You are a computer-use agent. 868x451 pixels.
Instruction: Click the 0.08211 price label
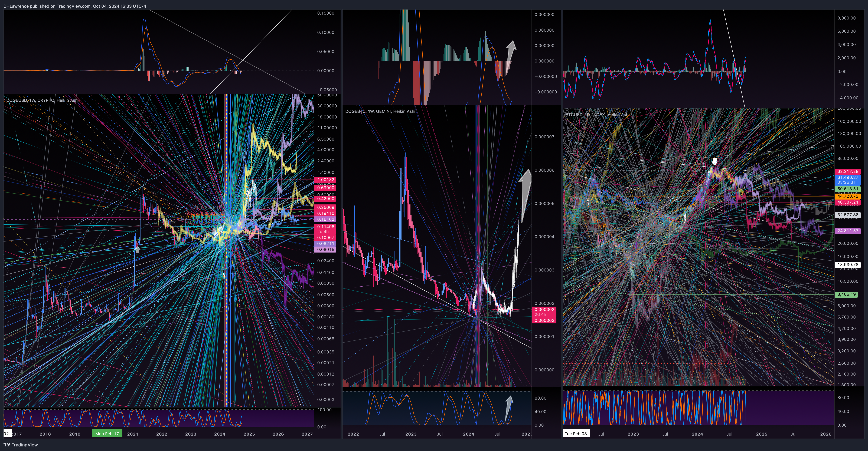(x=325, y=244)
